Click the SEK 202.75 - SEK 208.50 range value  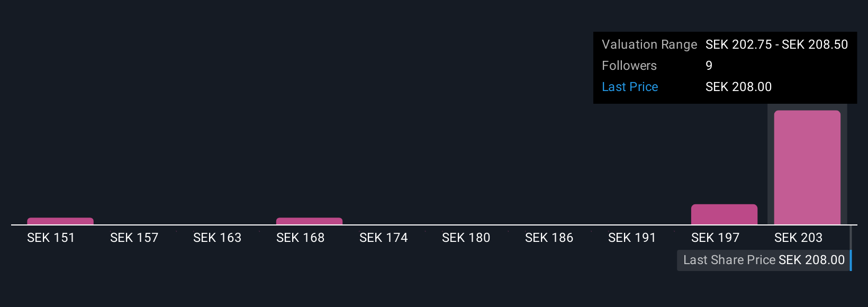[776, 44]
